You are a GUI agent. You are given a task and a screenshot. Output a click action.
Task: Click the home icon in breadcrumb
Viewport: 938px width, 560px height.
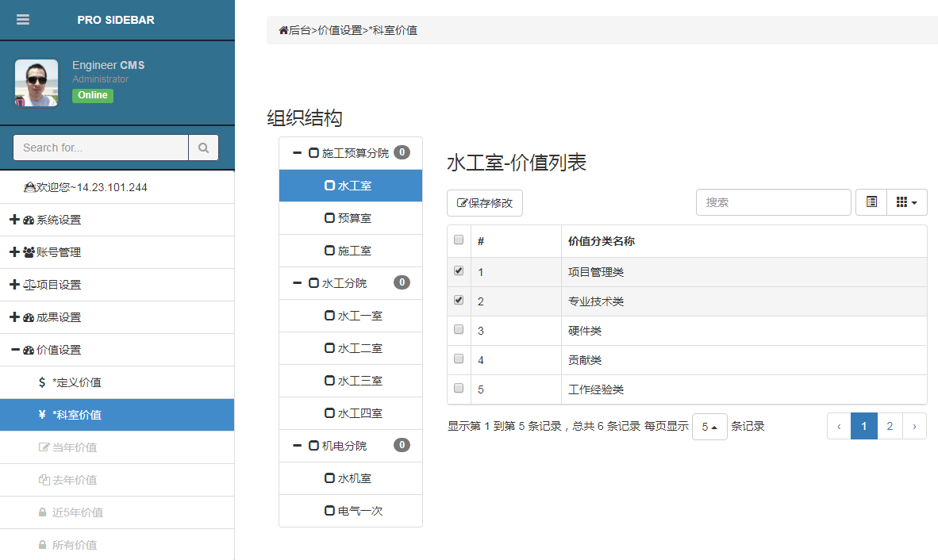click(x=283, y=30)
